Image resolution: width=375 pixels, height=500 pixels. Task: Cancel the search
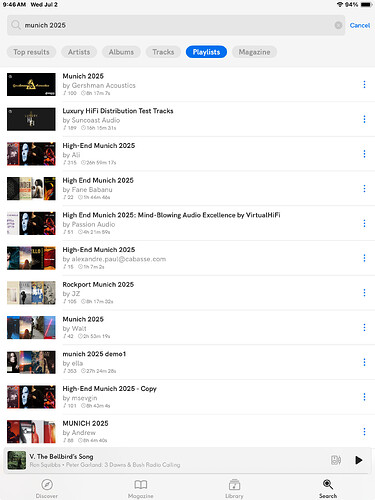(360, 25)
